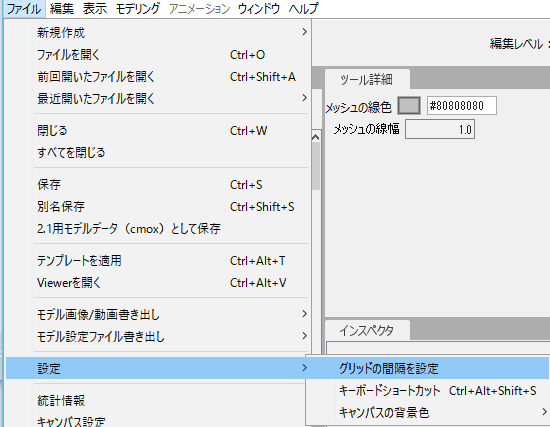Expand キャンバスの背景色 submenu
Viewport: 550px width, 427px height.
pyautogui.click(x=428, y=412)
